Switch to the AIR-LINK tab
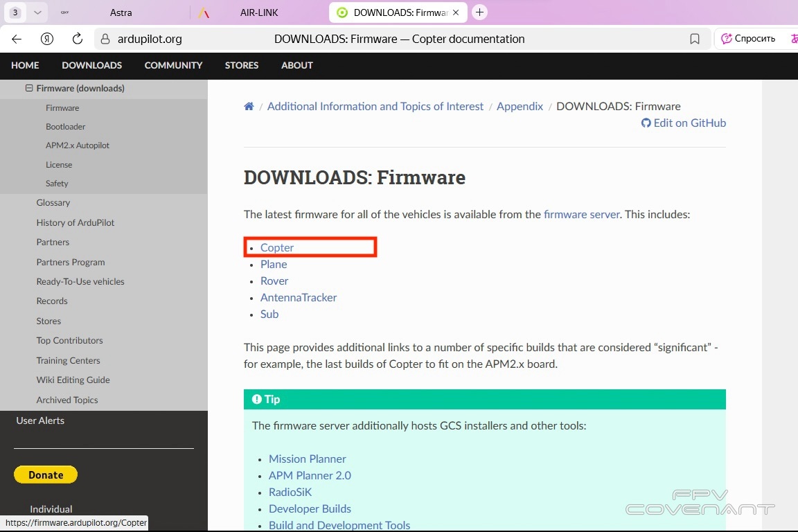 (259, 12)
